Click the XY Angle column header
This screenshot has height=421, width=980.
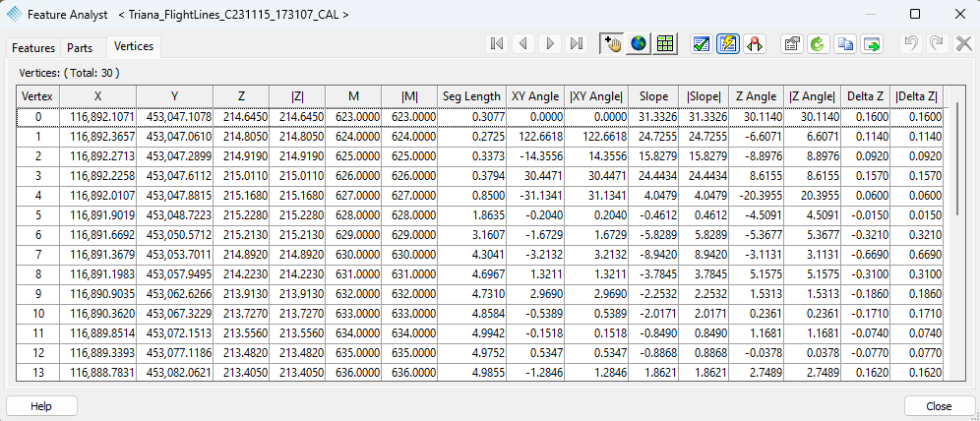coord(535,96)
